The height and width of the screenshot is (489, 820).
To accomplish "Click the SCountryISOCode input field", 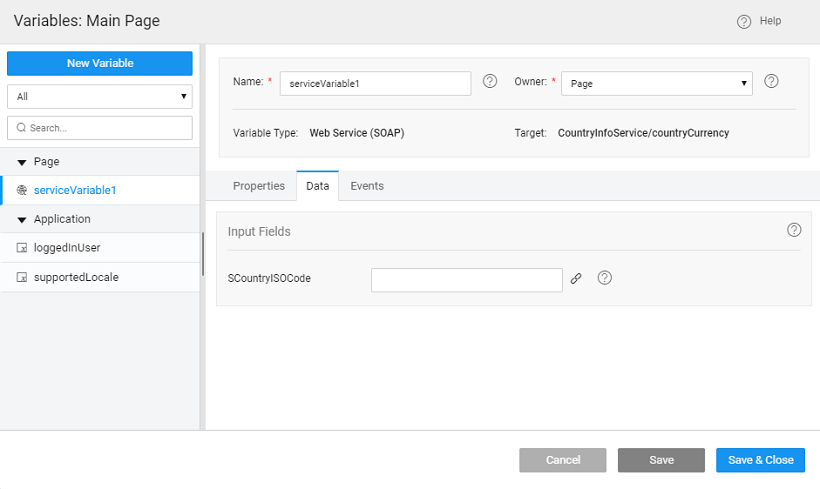I will 466,280.
